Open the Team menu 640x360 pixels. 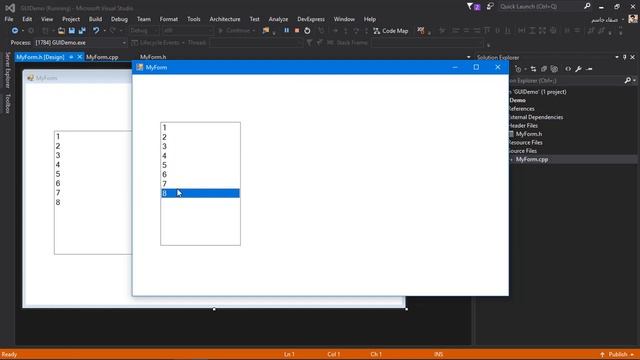143,19
